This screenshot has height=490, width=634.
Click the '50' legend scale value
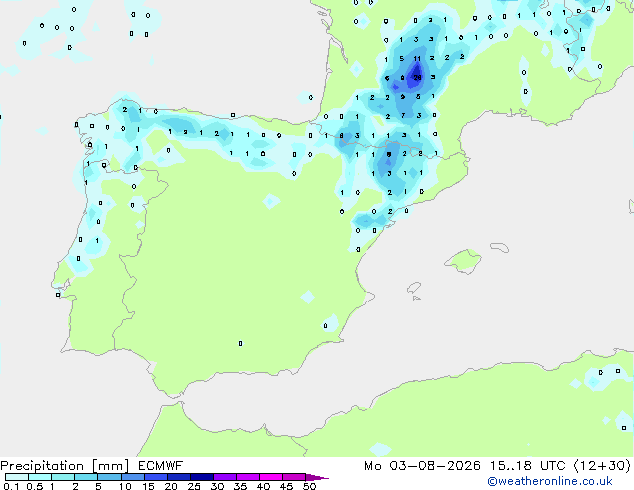tap(309, 486)
